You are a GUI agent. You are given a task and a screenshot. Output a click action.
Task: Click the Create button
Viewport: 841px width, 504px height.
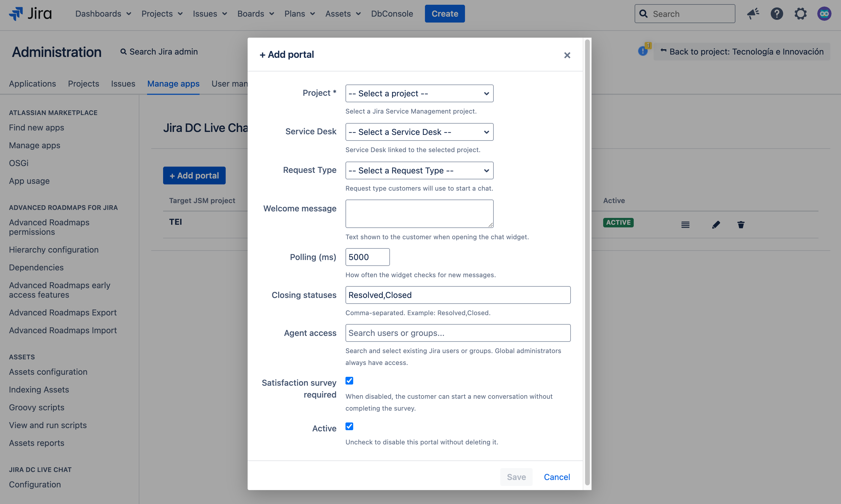coord(445,14)
